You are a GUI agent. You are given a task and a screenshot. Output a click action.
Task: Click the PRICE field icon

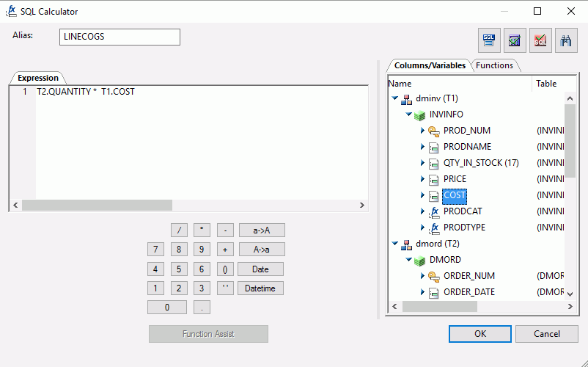pyautogui.click(x=433, y=180)
